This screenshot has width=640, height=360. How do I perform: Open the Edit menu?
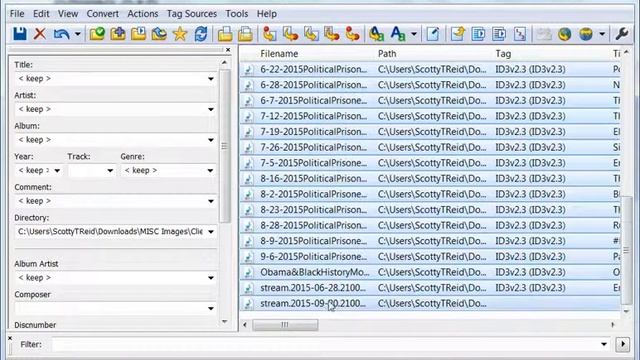coord(41,13)
